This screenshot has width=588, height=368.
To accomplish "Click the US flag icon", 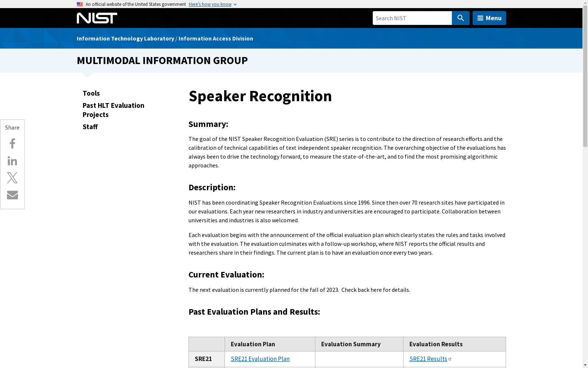I will coord(80,4).
